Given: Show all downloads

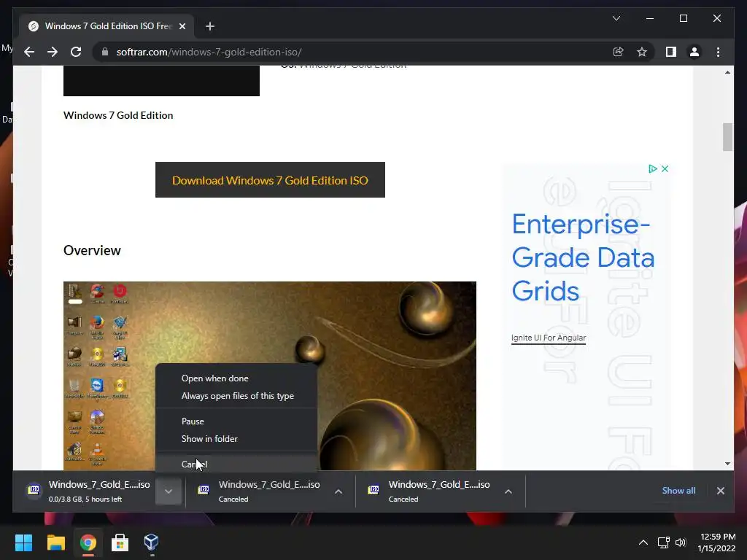Looking at the screenshot, I should [678, 491].
